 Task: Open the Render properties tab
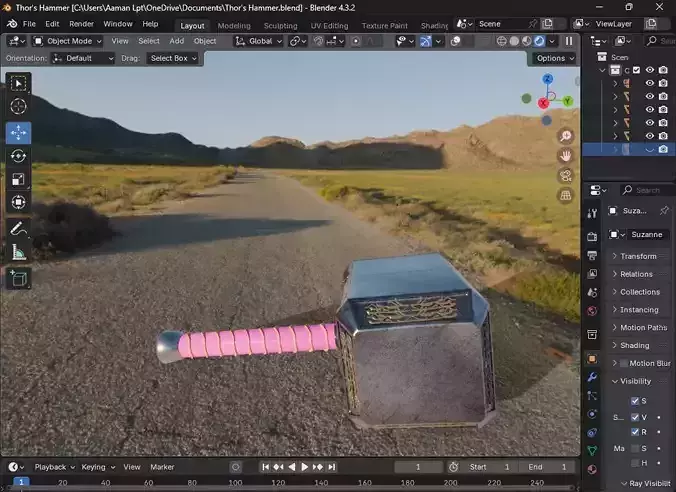click(592, 236)
